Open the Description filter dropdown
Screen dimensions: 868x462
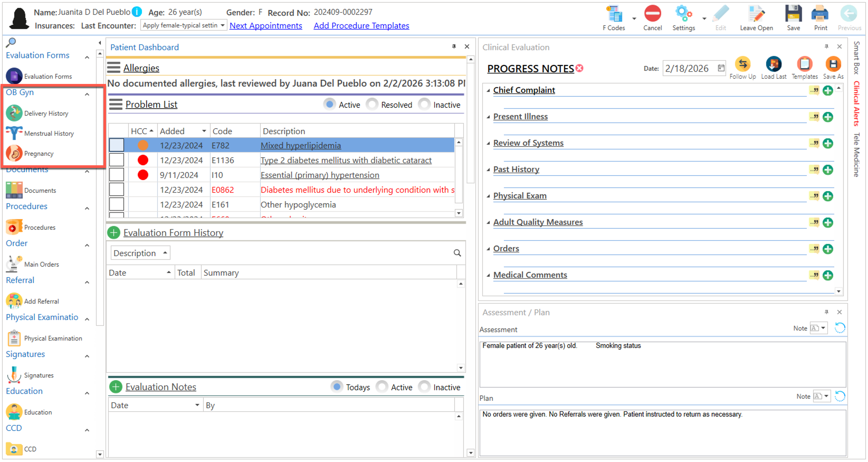140,253
